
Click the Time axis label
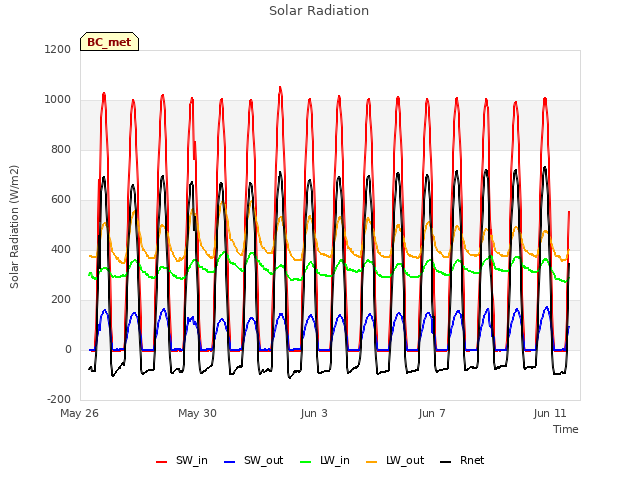(x=566, y=429)
